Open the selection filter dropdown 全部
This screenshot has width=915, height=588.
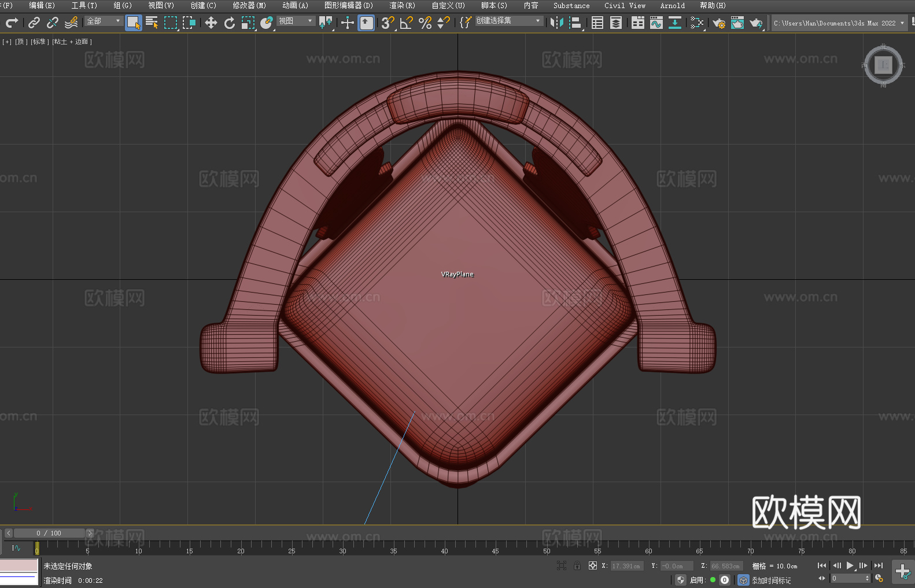click(104, 21)
